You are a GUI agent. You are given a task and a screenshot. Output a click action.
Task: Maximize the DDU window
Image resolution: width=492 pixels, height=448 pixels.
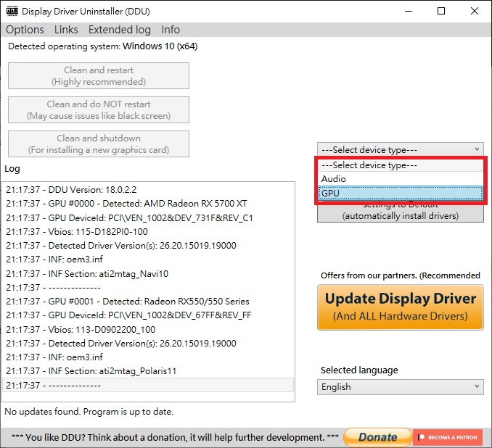[x=441, y=12]
